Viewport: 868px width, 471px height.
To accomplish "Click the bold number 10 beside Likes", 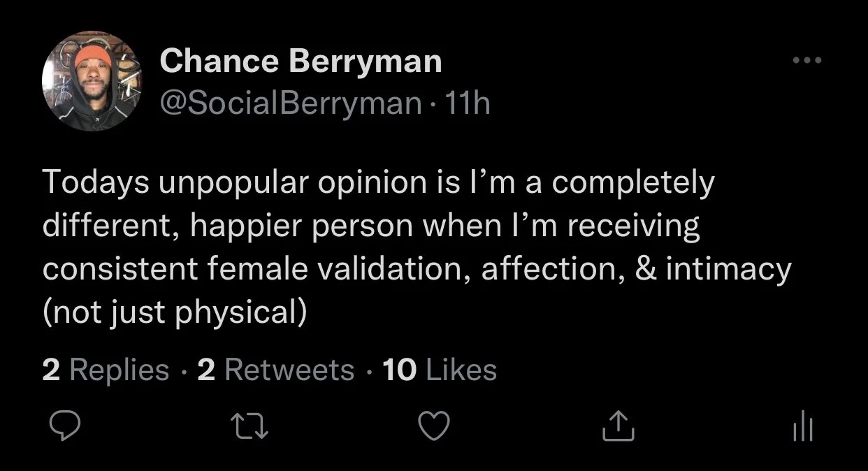I will [400, 370].
